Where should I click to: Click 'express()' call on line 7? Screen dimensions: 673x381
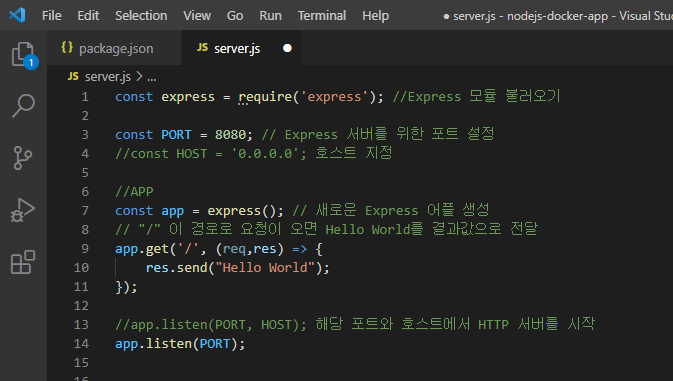242,211
